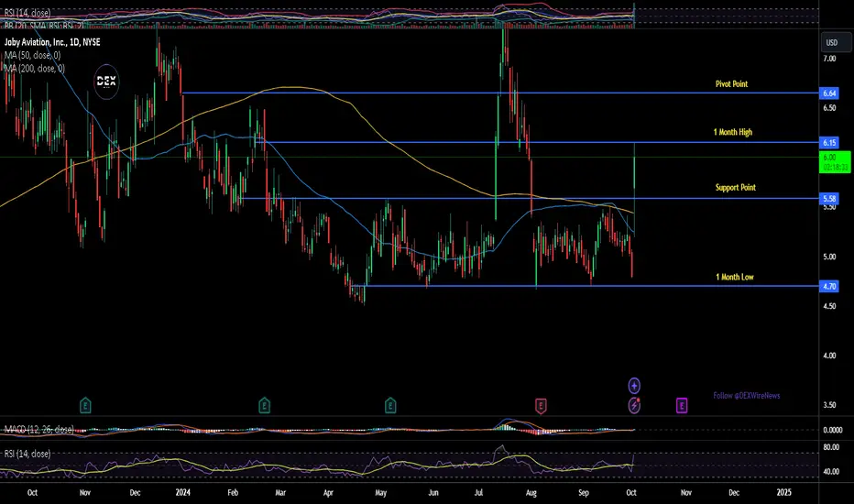Select the MA (200, close, 0) indicator legend
Viewport: 854px width, 504px height.
tap(34, 68)
